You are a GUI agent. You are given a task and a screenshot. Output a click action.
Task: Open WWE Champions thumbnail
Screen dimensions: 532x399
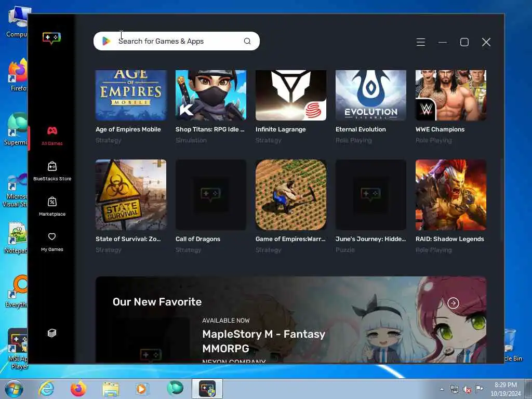tap(451, 96)
